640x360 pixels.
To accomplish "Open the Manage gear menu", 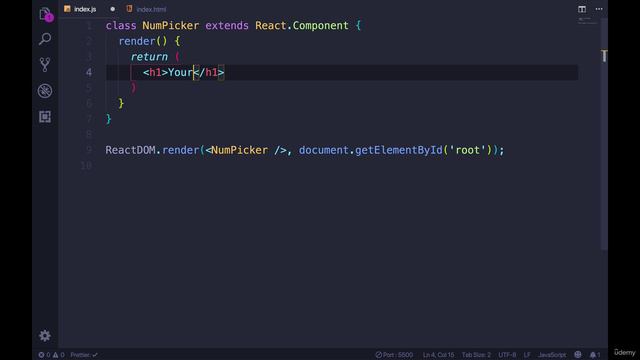I will point(45,336).
